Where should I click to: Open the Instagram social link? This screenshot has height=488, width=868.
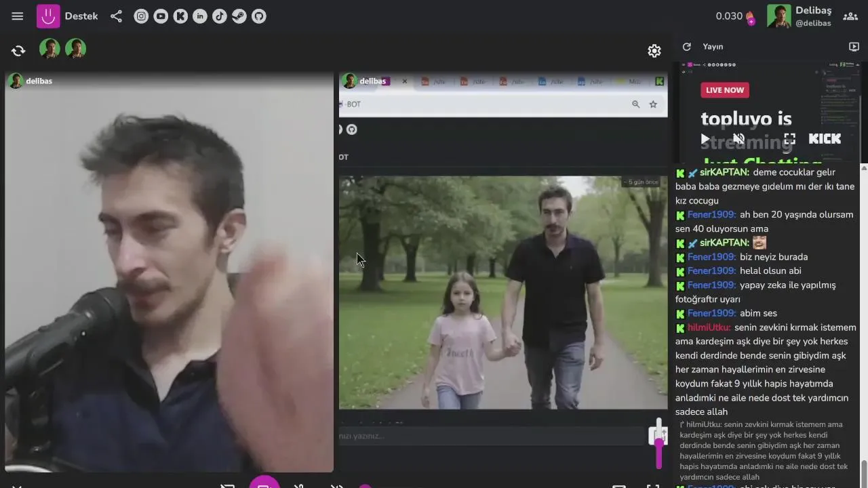pos(141,16)
